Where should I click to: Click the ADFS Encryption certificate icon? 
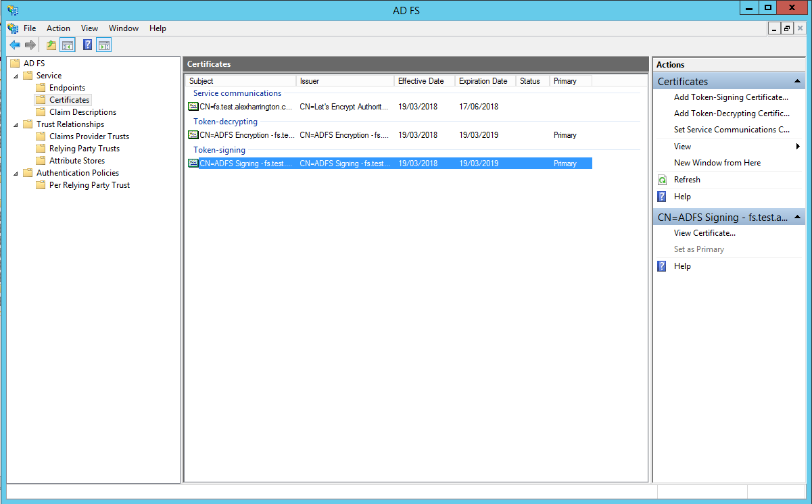click(x=193, y=135)
